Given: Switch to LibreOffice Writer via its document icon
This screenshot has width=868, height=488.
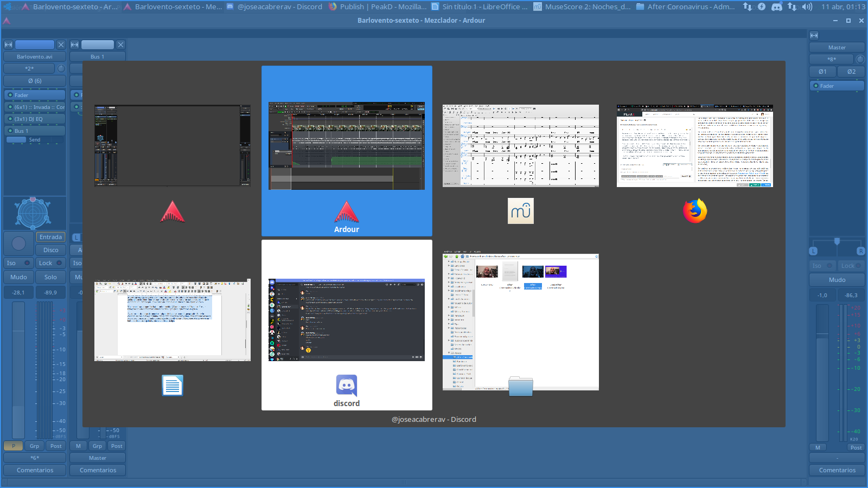Looking at the screenshot, I should [x=173, y=386].
